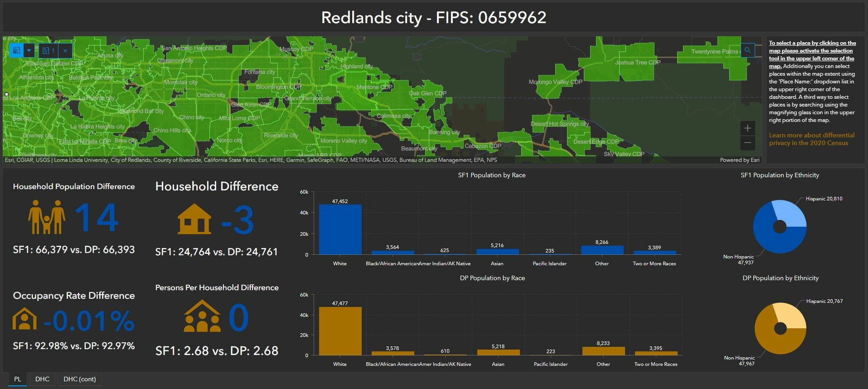This screenshot has height=389, width=868.
Task: Select the White bar in SF1 race chart
Action: pos(340,229)
